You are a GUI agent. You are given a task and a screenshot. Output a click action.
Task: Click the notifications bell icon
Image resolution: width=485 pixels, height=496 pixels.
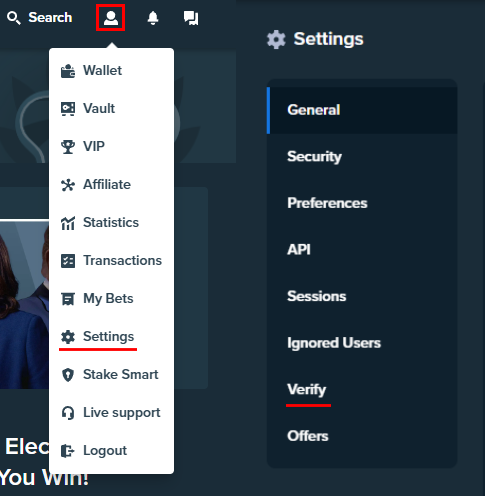[153, 18]
